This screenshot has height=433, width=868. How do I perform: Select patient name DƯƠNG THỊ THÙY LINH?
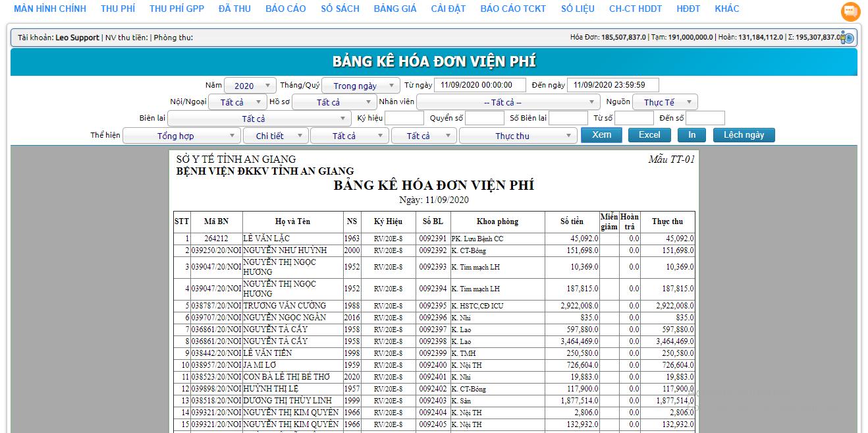(x=287, y=401)
